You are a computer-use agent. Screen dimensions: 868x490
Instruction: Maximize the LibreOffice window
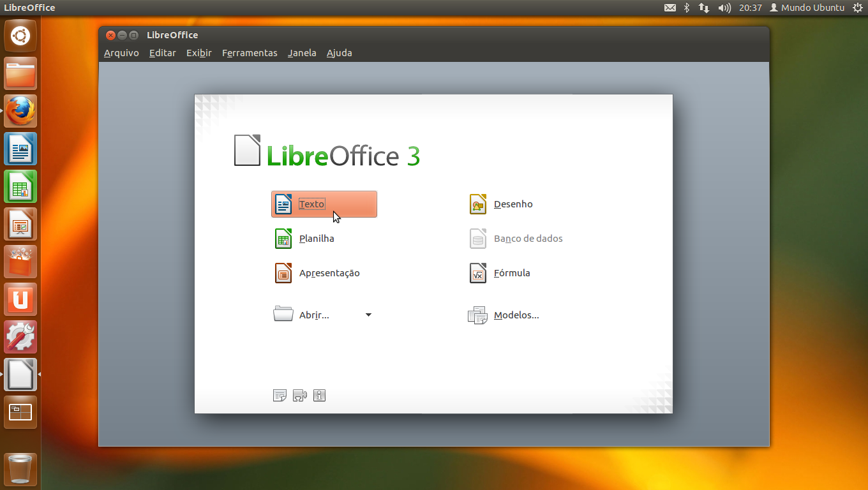click(133, 35)
